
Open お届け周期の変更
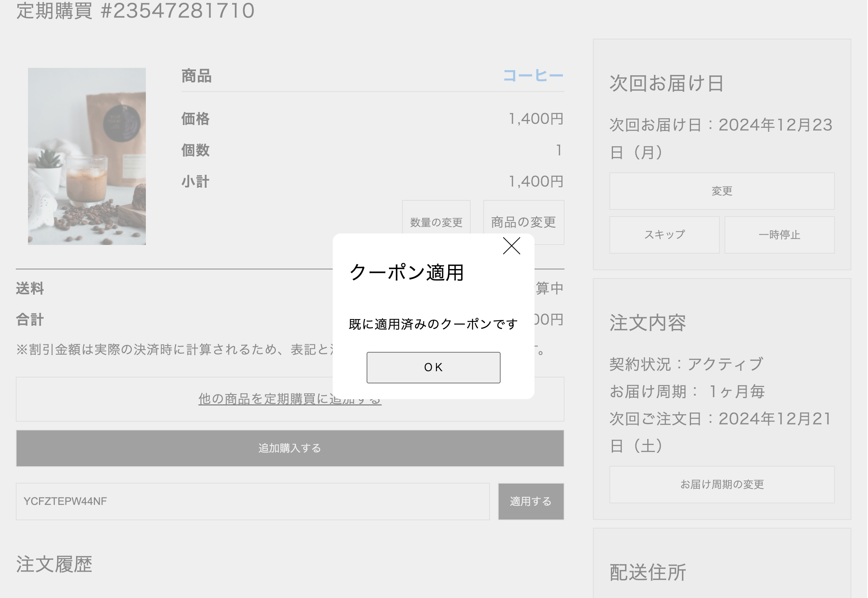tap(722, 484)
